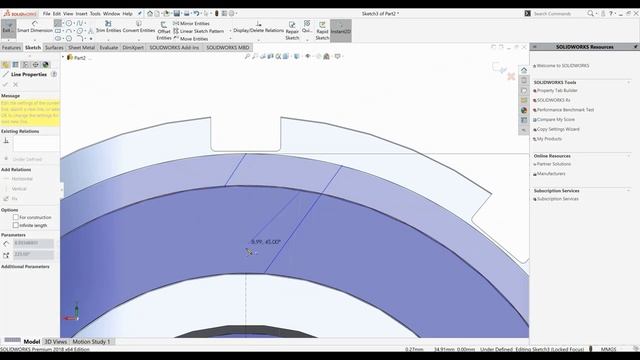Switch to the Surfaces tab
Screen dimensions: 640x360
(54, 48)
